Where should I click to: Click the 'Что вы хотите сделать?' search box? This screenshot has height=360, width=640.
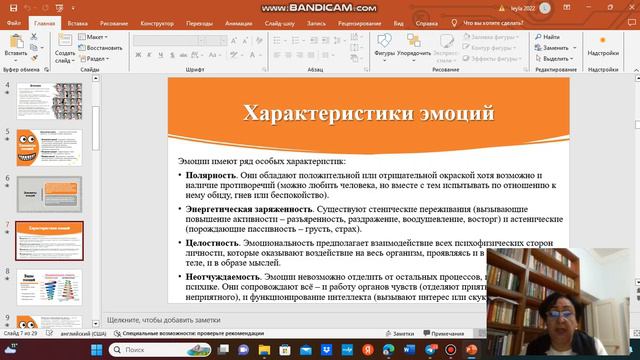coord(493,23)
